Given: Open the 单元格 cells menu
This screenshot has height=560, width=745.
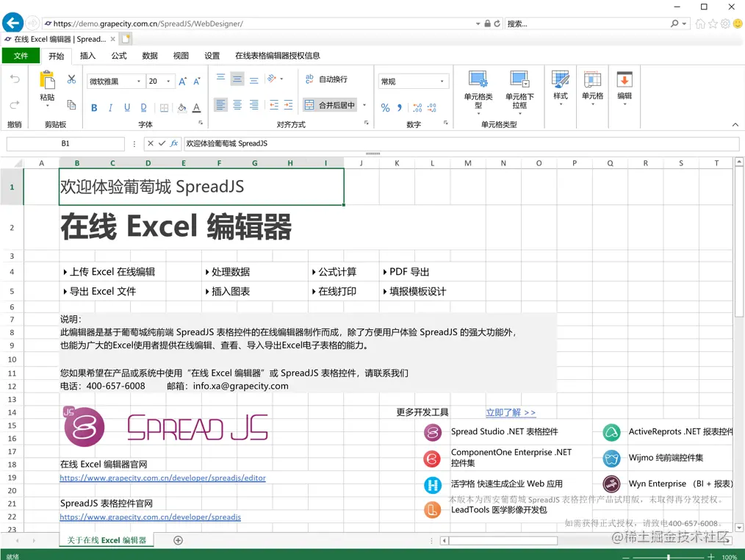Looking at the screenshot, I should 592,87.
